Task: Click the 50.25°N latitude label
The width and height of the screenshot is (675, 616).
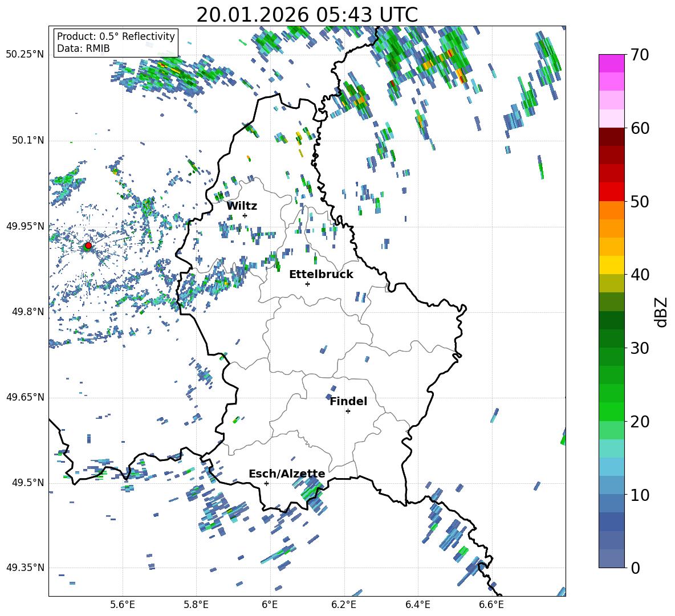Action: 25,54
